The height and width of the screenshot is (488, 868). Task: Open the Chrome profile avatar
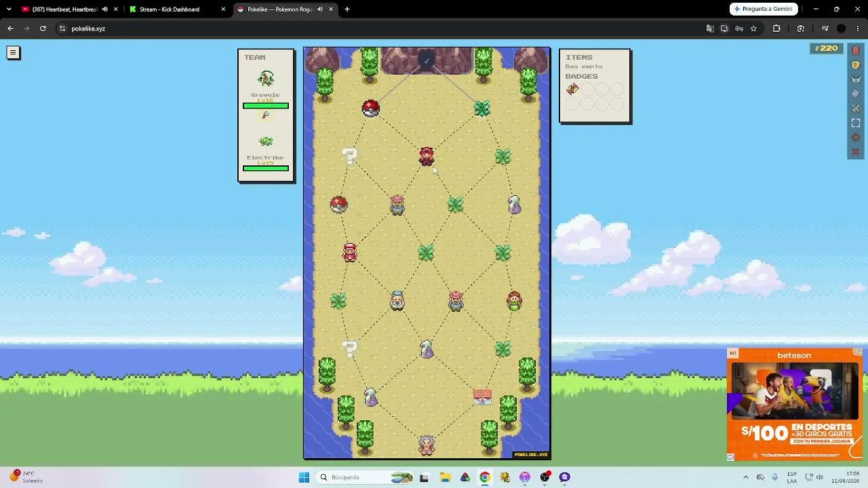pyautogui.click(x=842, y=28)
